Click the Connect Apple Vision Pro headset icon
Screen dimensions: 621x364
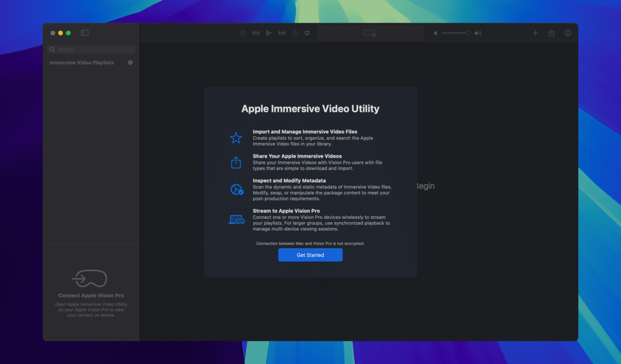tap(89, 278)
